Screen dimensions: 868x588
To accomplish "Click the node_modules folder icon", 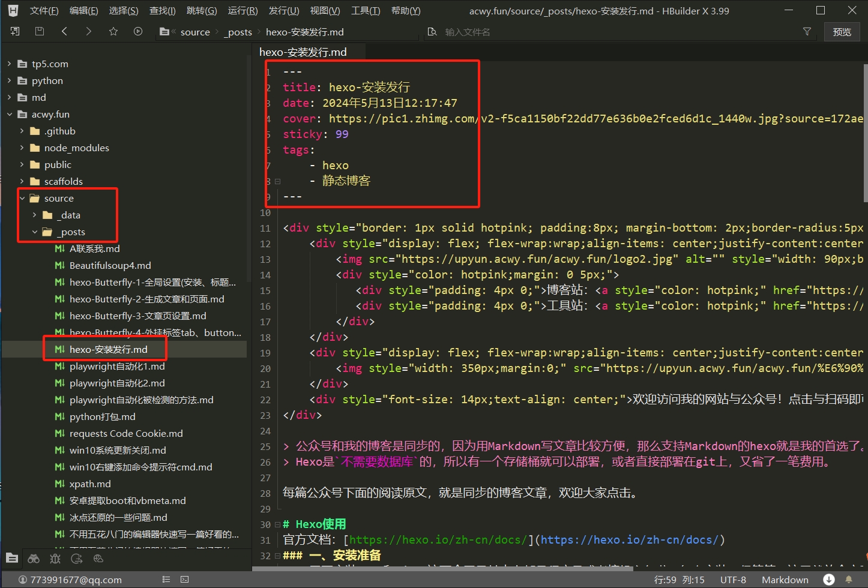I will [x=35, y=148].
